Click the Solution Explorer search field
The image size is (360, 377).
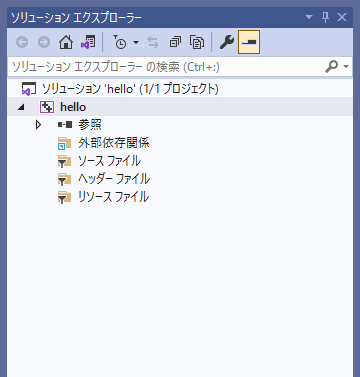167,67
